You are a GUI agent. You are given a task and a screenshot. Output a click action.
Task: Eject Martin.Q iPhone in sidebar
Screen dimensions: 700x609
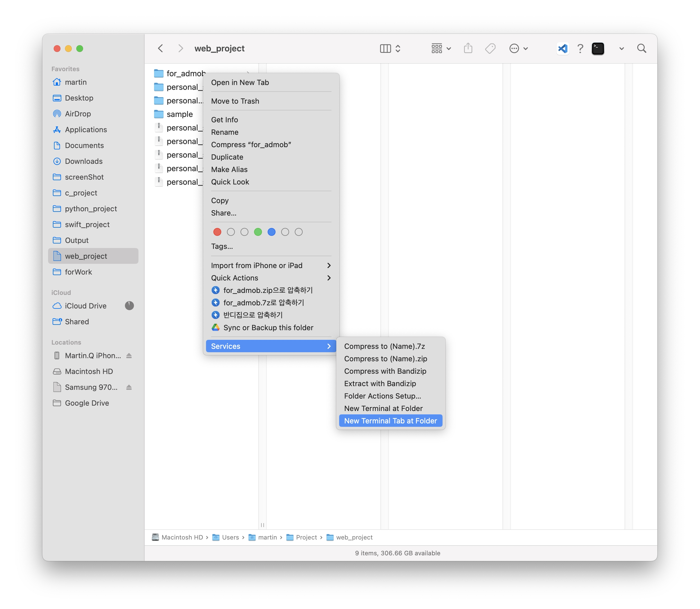pos(129,356)
